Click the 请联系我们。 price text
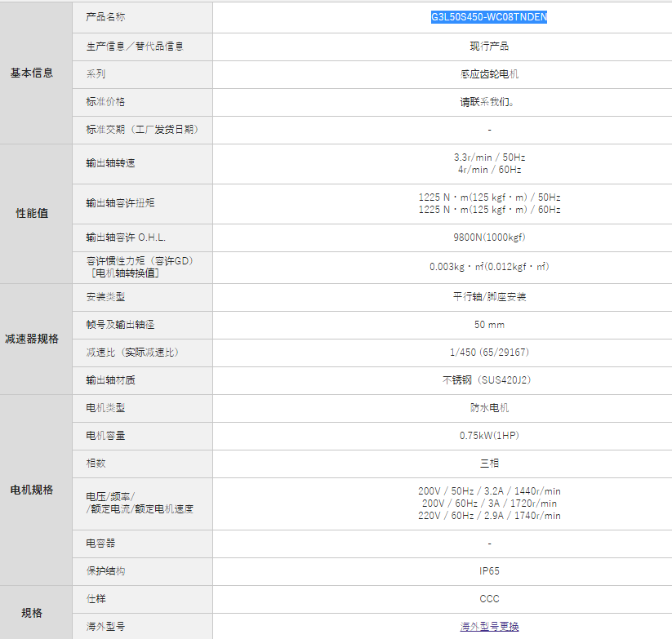This screenshot has height=639, width=672. (x=489, y=102)
